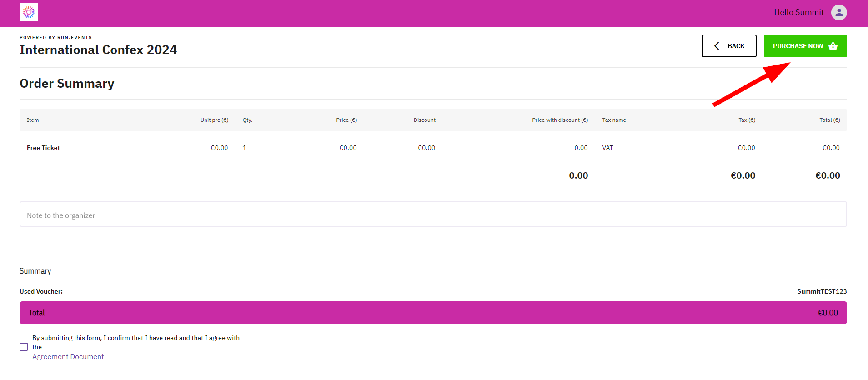This screenshot has width=868, height=380.
Task: Open the Powered by run.events link
Action: tap(56, 38)
